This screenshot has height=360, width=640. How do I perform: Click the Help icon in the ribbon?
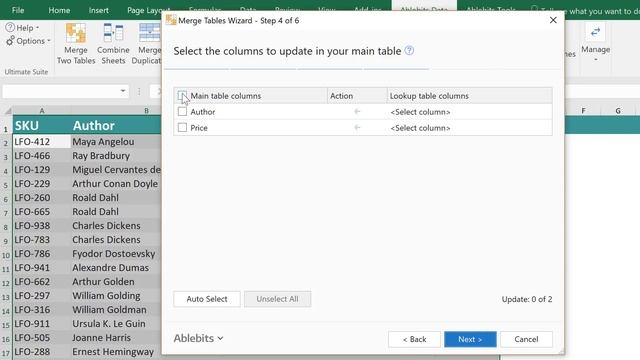(x=10, y=28)
